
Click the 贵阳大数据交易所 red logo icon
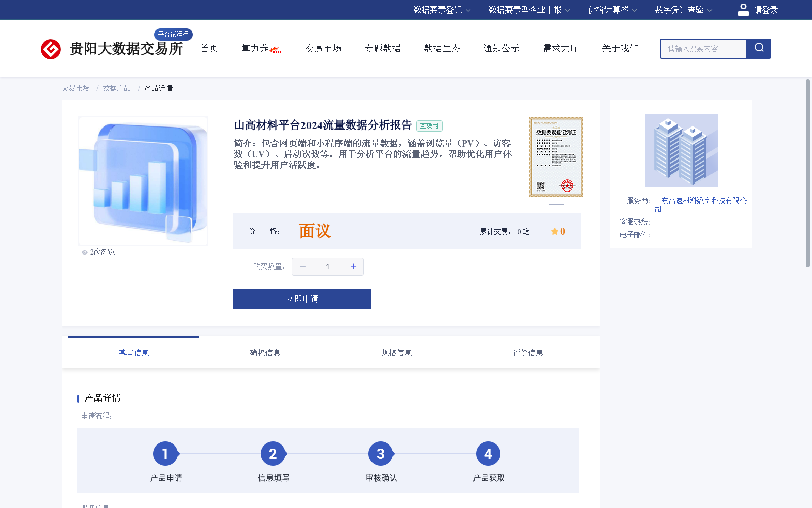[x=51, y=49]
